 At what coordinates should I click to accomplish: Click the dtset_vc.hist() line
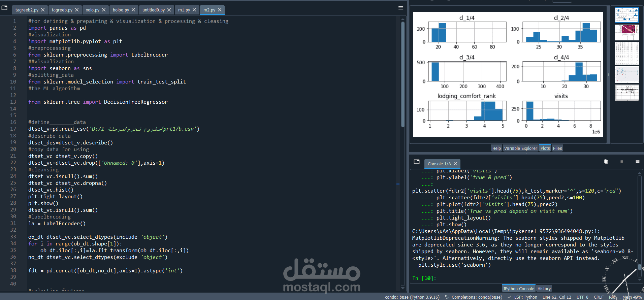click(x=51, y=190)
